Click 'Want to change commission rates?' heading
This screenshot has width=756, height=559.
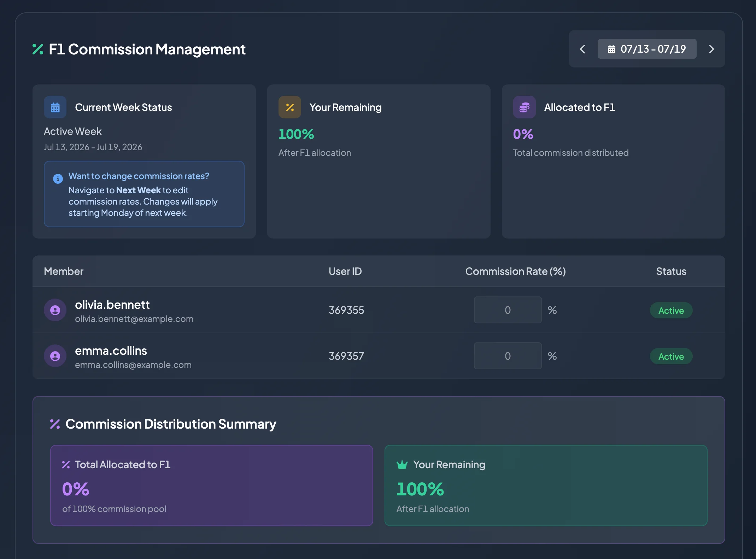(139, 176)
